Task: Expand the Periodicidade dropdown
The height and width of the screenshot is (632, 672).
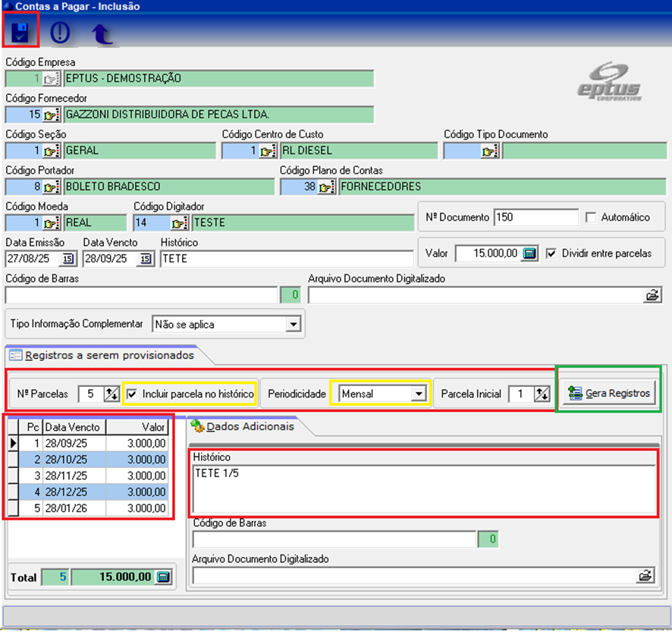Action: pyautogui.click(x=417, y=394)
